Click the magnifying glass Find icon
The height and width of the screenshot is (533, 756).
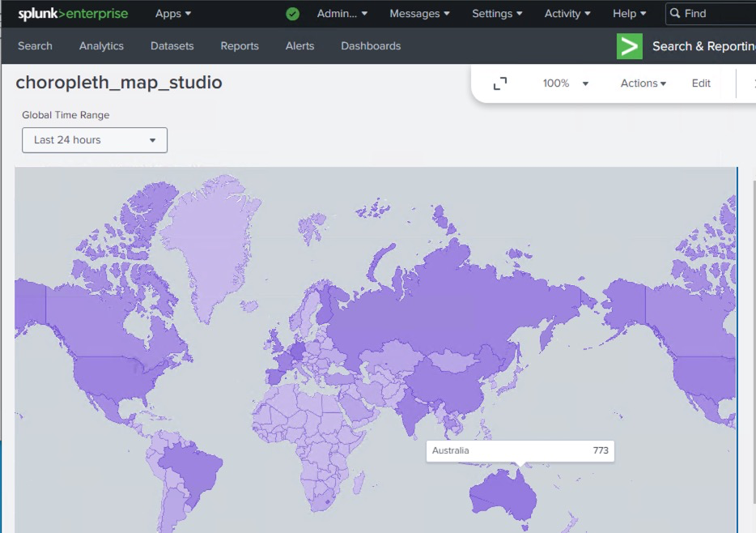click(675, 14)
